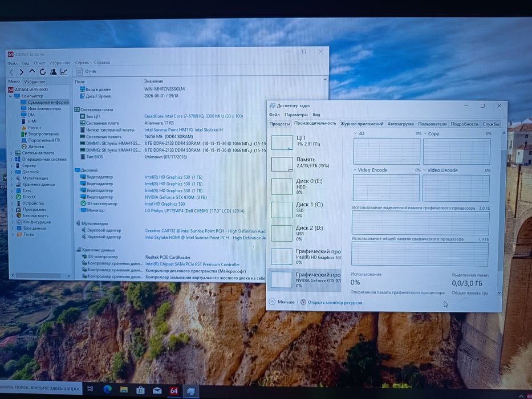Switch to the Меню tab in AIDA64 sidebar
The height and width of the screenshot is (399, 532).
coord(14,82)
